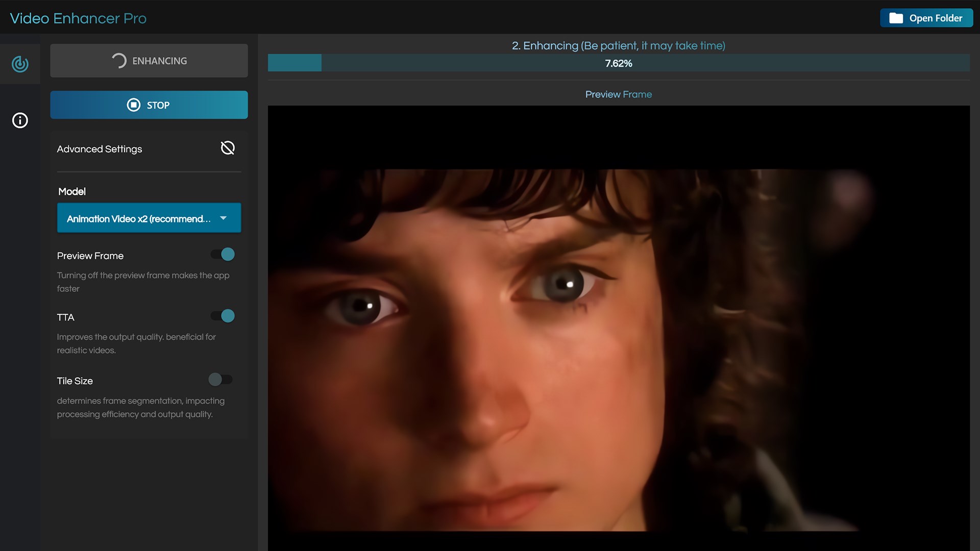
Task: Click the reset advanced settings icon
Action: [x=228, y=148]
